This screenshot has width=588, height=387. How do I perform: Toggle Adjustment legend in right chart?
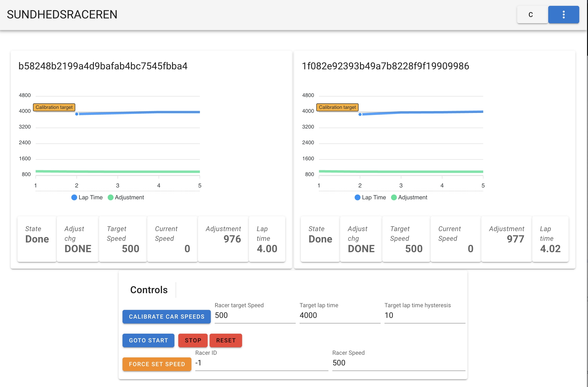click(x=409, y=197)
